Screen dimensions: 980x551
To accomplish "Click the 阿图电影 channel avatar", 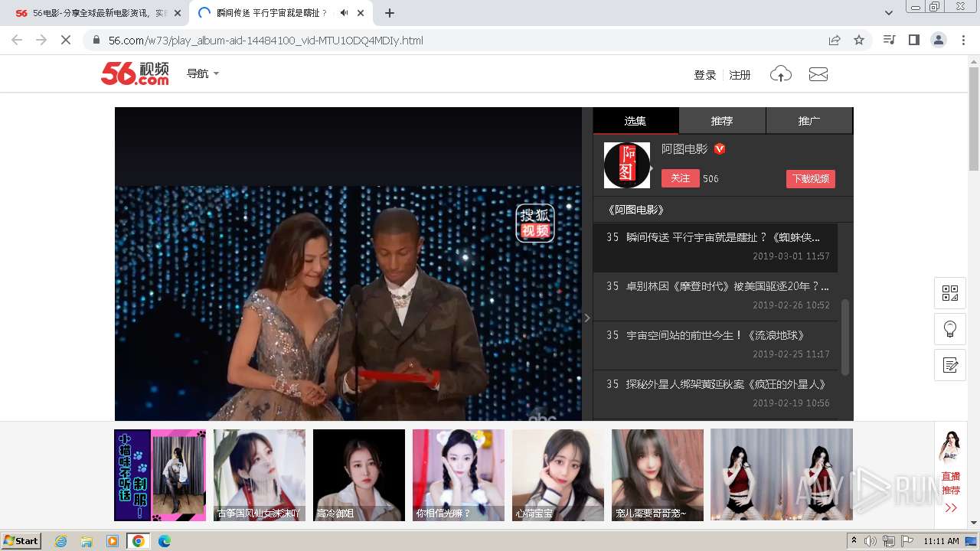I will tap(627, 165).
